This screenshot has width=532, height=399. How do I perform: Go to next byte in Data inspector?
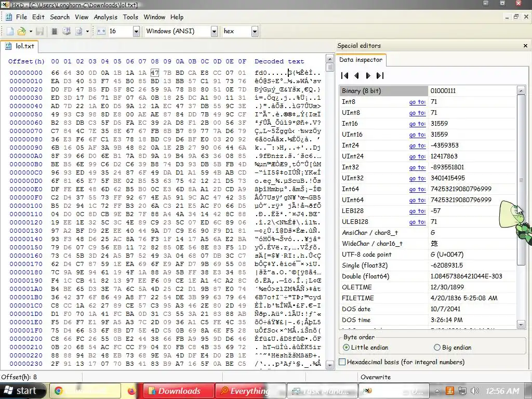pos(368,76)
